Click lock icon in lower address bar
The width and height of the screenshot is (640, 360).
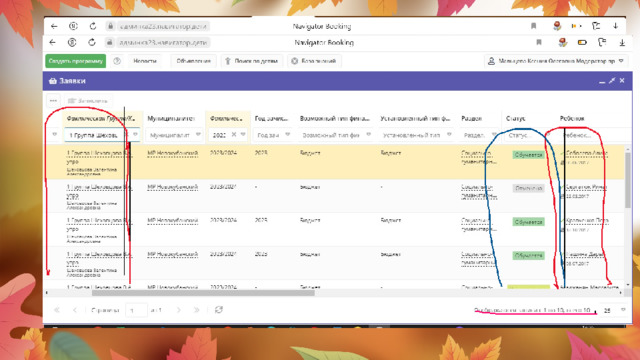109,42
